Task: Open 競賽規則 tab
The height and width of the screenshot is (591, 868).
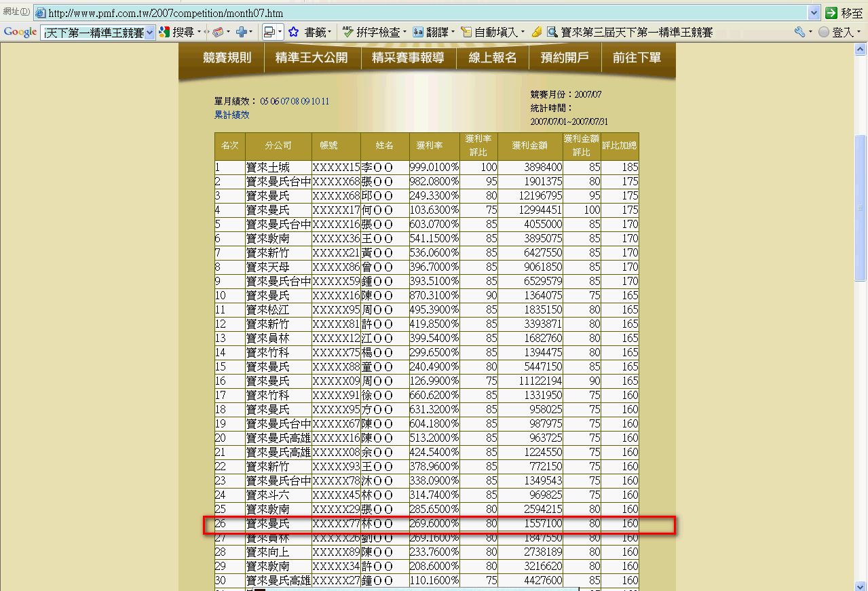Action: pos(227,58)
